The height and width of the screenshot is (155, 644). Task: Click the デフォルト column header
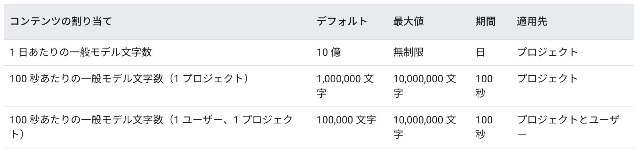click(x=342, y=21)
